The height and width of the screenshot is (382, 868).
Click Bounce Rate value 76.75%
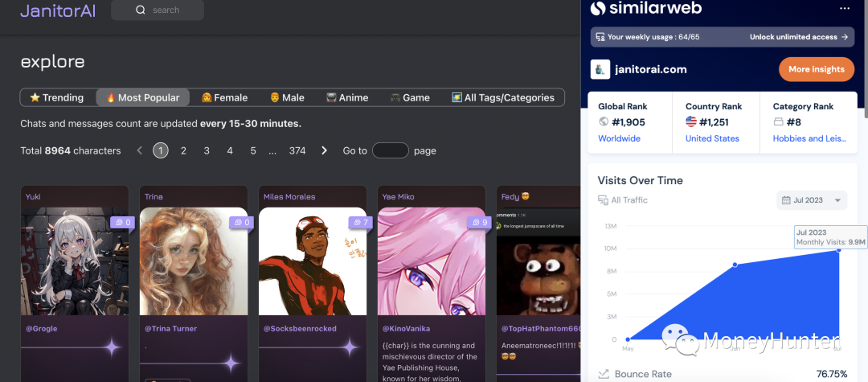tap(832, 374)
